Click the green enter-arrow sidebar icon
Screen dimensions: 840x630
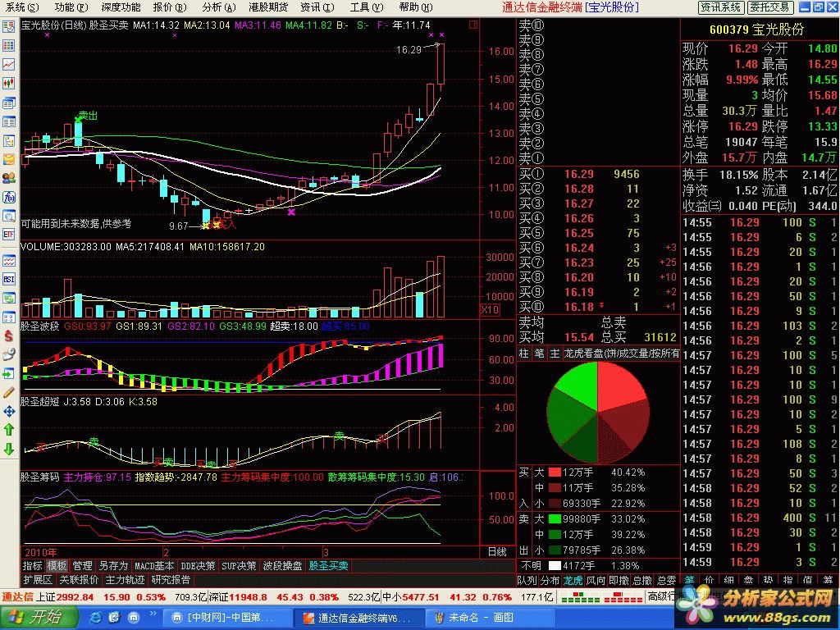(x=8, y=373)
